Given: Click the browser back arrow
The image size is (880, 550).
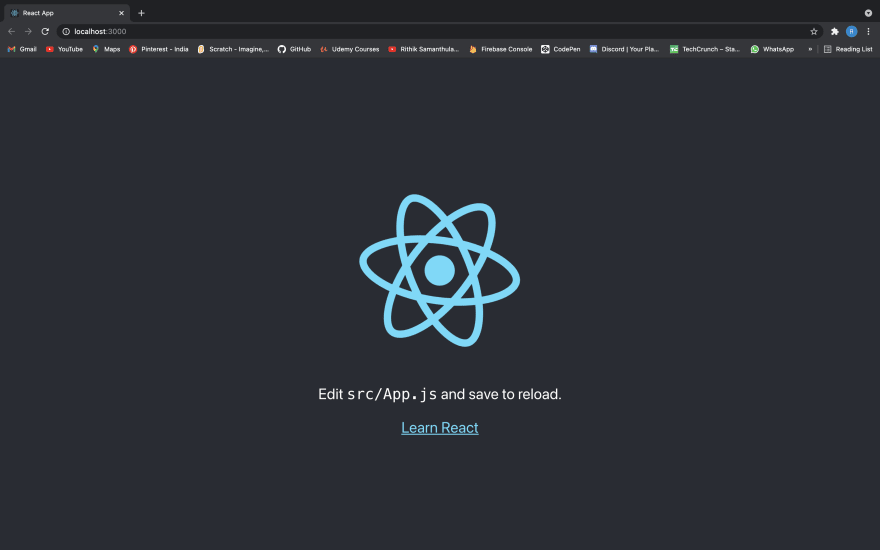Looking at the screenshot, I should coord(11,31).
